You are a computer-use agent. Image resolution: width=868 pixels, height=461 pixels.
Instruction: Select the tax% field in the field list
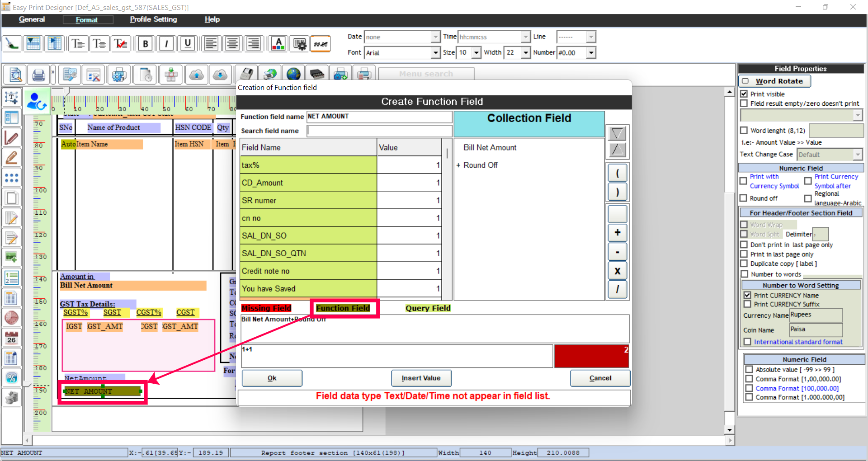pyautogui.click(x=271, y=165)
